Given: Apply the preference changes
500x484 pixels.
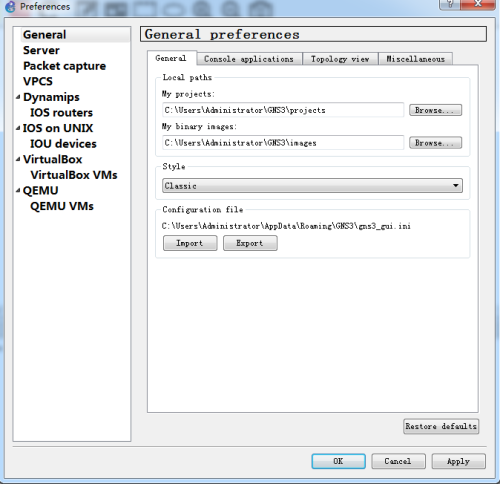Looking at the screenshot, I should pos(458,461).
